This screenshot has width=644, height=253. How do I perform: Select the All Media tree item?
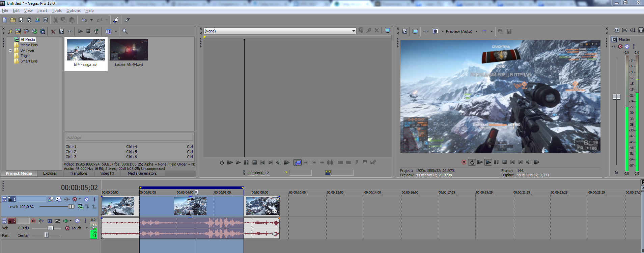click(28, 40)
